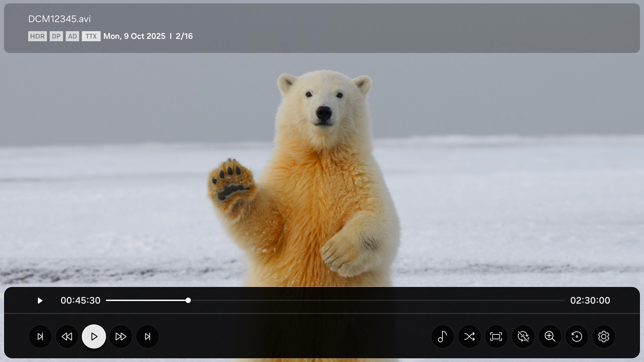Toggle the AD audio description badge
The width and height of the screenshot is (644, 362).
72,36
